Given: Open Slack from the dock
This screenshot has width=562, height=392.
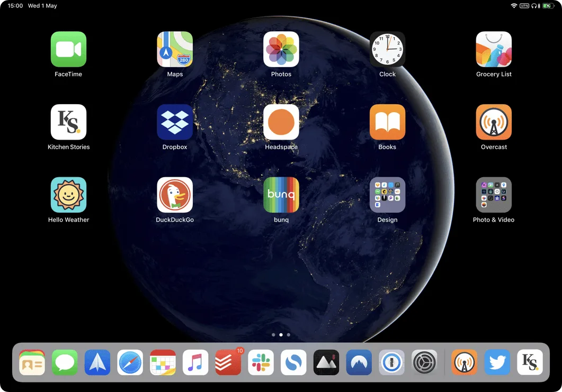Looking at the screenshot, I should 261,362.
